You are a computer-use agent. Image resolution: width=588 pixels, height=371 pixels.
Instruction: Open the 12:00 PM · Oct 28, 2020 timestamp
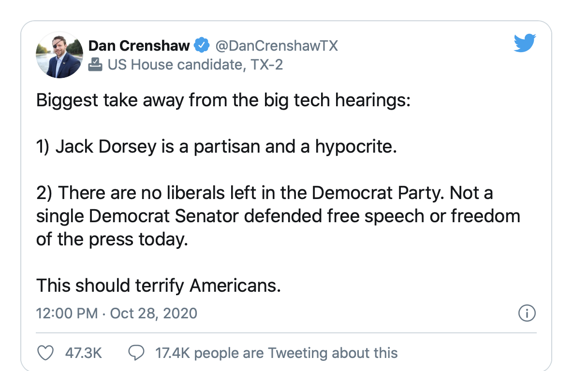coord(117,313)
